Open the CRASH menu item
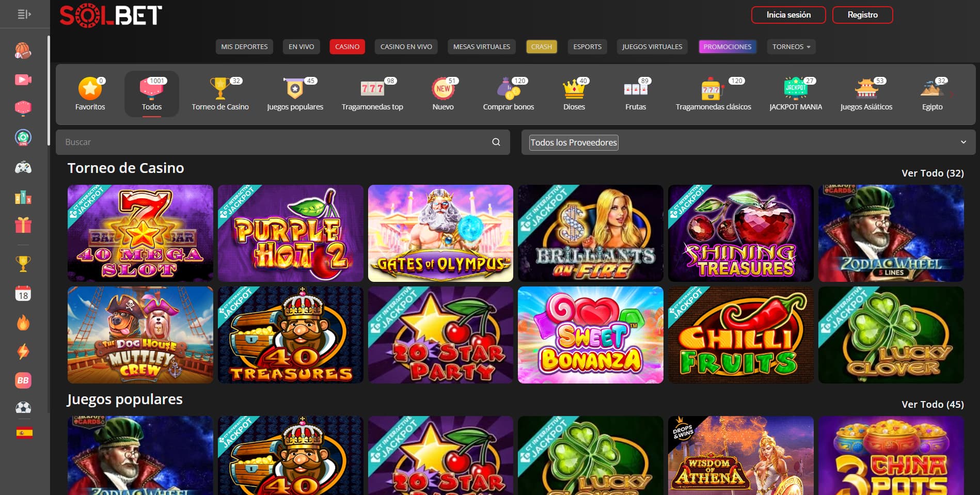Viewport: 980px width, 495px height. tap(541, 46)
